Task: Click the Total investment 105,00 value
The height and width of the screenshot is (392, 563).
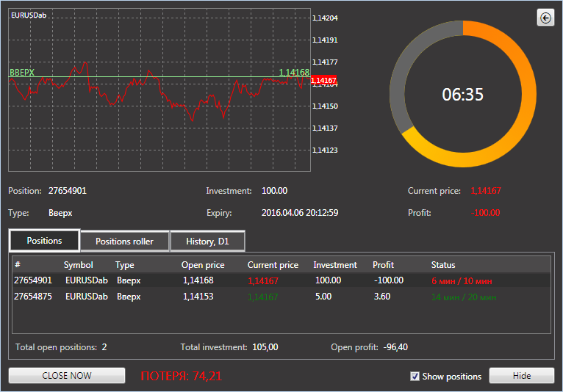Action: point(265,347)
